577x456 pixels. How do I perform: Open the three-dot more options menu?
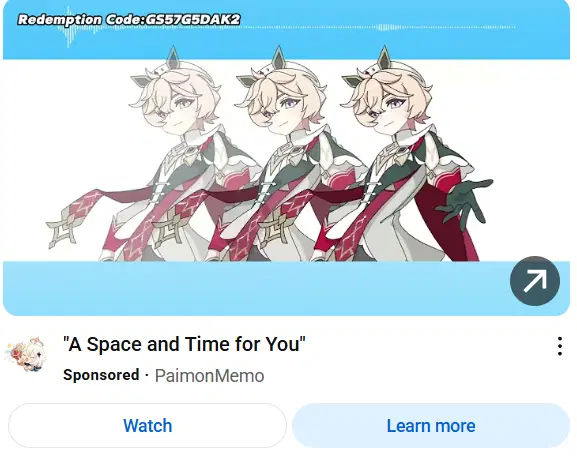coord(560,346)
